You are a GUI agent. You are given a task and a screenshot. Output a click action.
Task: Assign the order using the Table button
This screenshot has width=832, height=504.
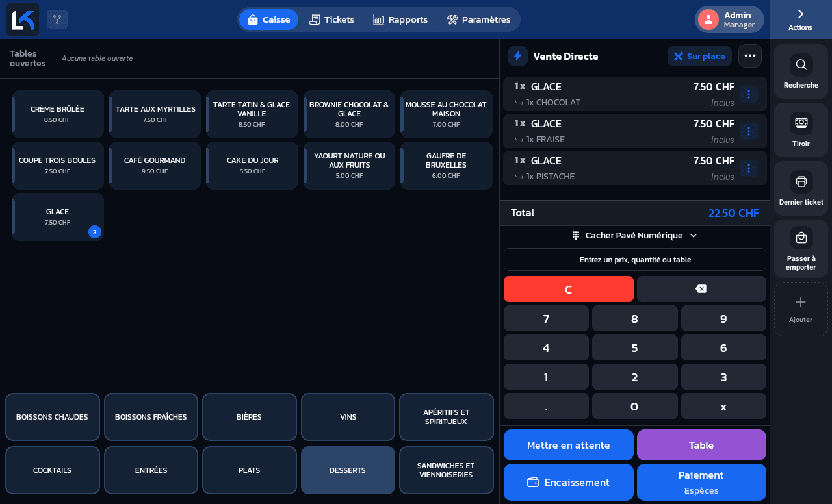click(701, 445)
